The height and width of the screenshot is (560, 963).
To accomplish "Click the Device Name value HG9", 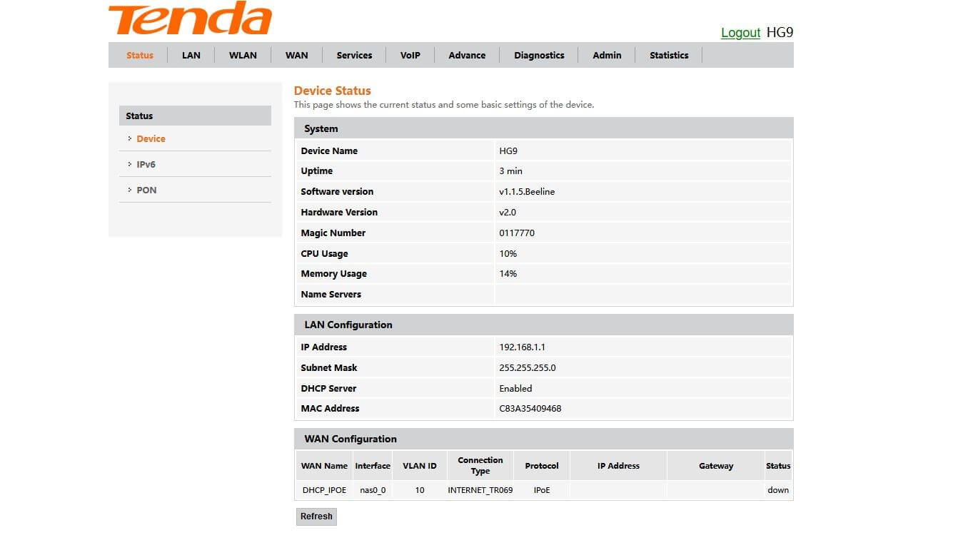I will pyautogui.click(x=508, y=151).
